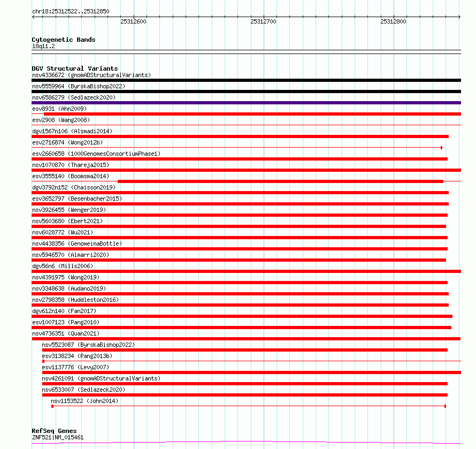Select dgv56n6 (Mills2006) entry
This screenshot has height=449, width=476.
(63, 266)
